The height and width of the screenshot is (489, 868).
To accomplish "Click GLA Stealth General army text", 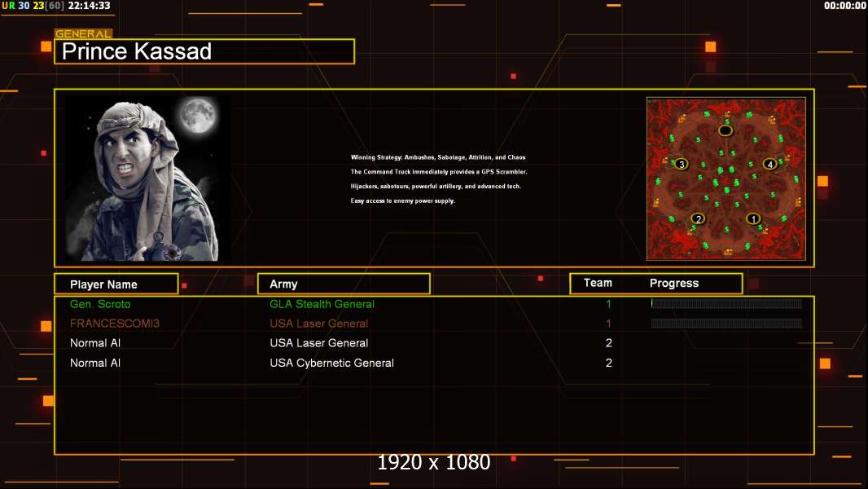I will coord(322,304).
